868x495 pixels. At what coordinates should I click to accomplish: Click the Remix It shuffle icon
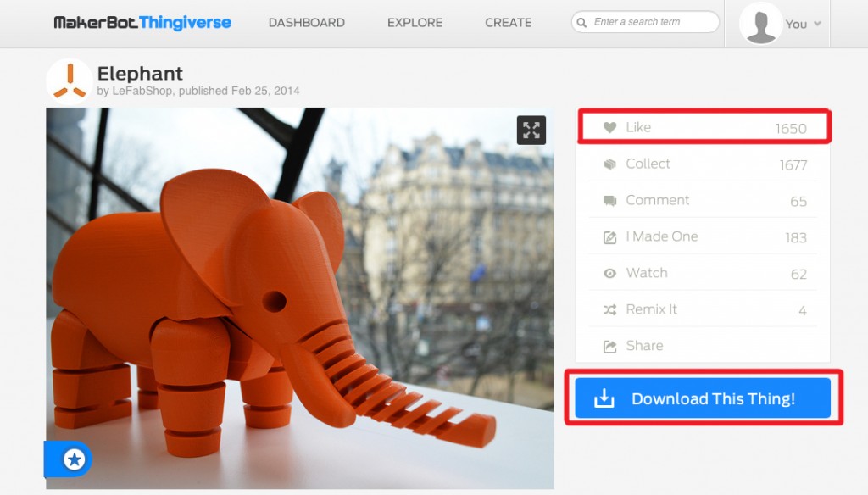(x=609, y=310)
